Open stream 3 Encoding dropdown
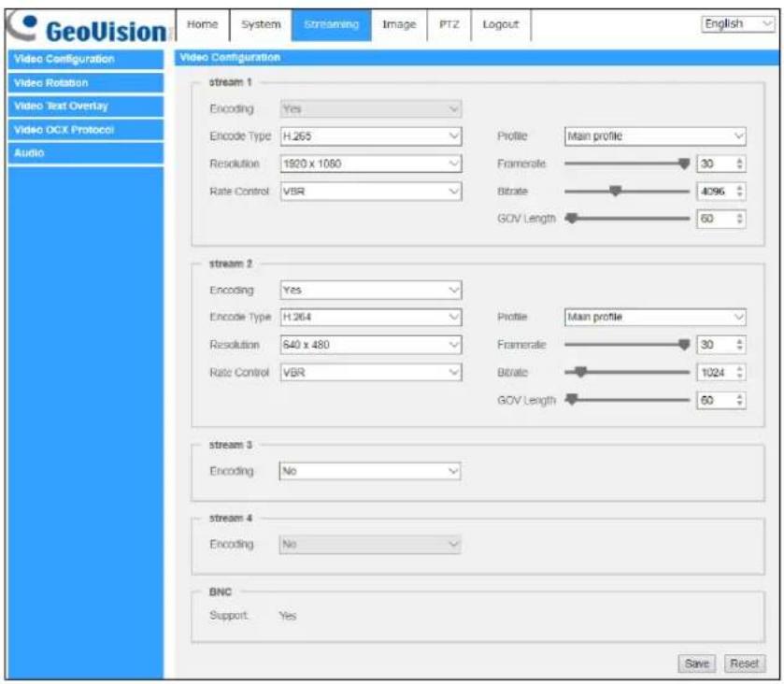Image resolution: width=784 pixels, height=684 pixels. pos(369,471)
